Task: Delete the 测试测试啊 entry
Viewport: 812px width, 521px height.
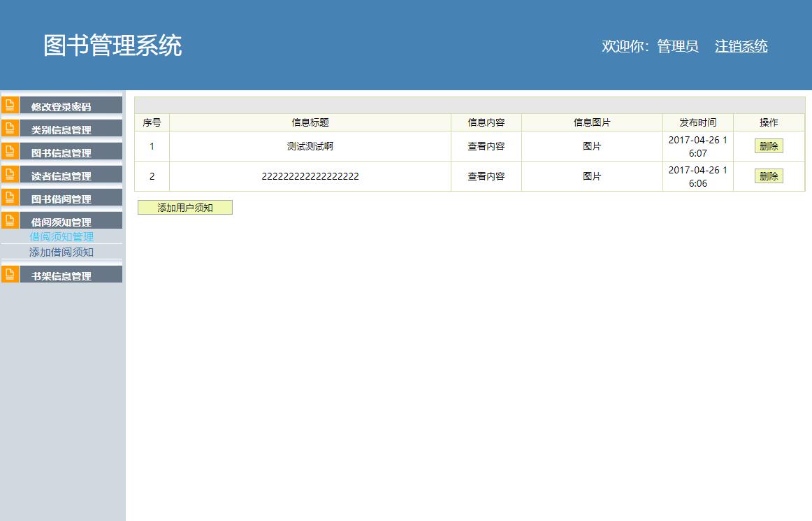Action: [768, 145]
